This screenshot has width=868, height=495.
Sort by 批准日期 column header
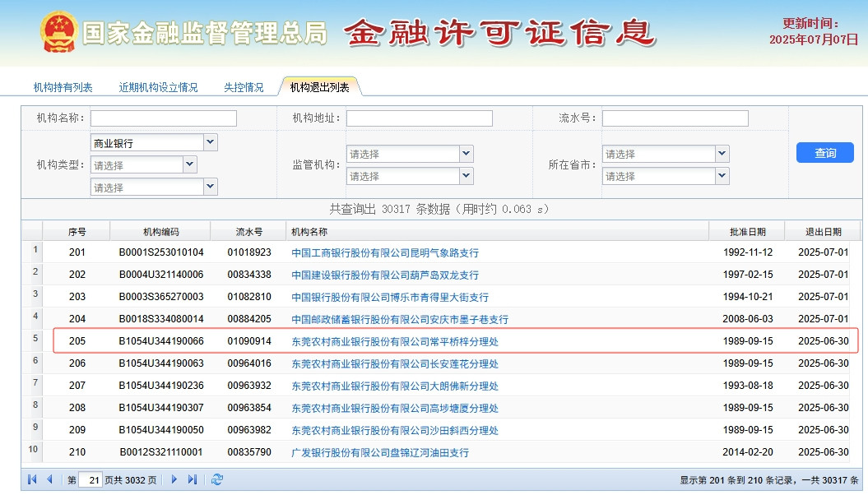pyautogui.click(x=748, y=232)
